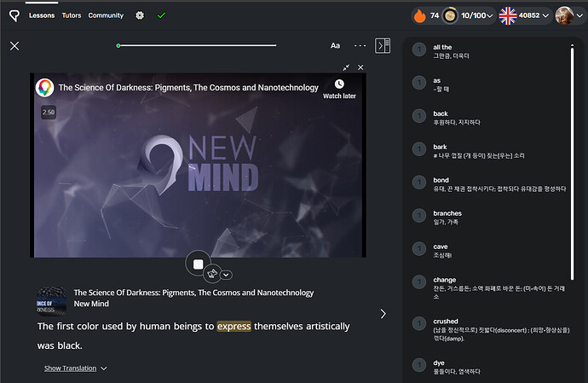588x383 pixels.
Task: Click status circle for 'all the'
Action: [419, 49]
